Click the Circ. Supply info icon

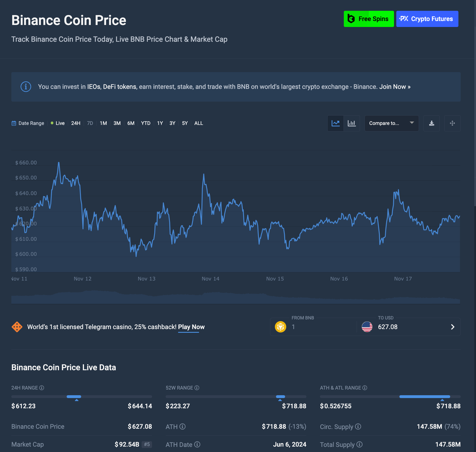coord(358,426)
